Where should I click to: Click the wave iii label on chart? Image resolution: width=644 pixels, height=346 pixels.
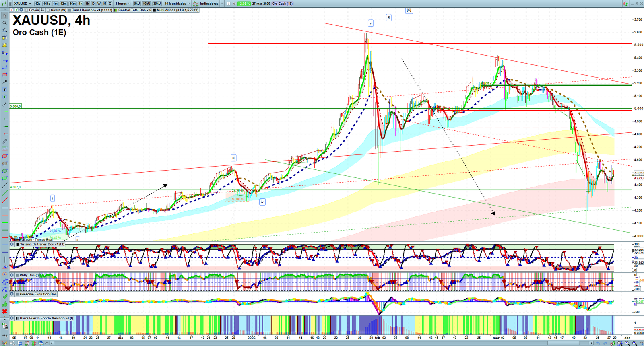(x=233, y=158)
